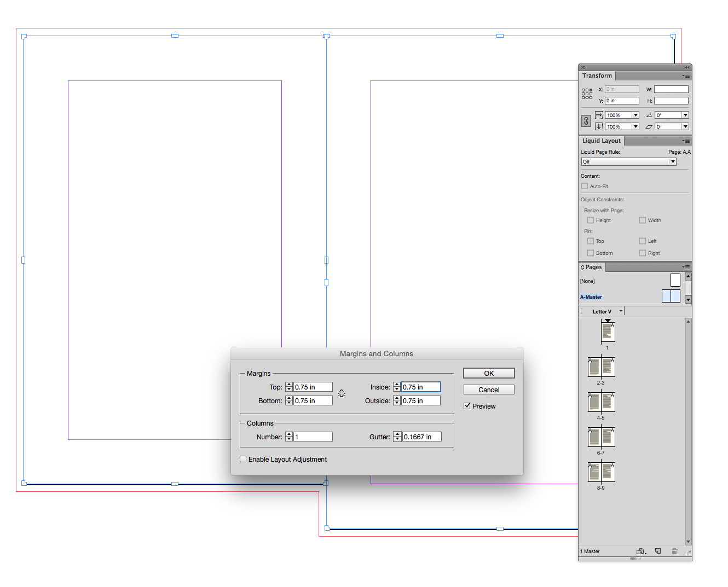This screenshot has width=728, height=587.
Task: Switch to the Liquid Layout panel tab
Action: 601,141
